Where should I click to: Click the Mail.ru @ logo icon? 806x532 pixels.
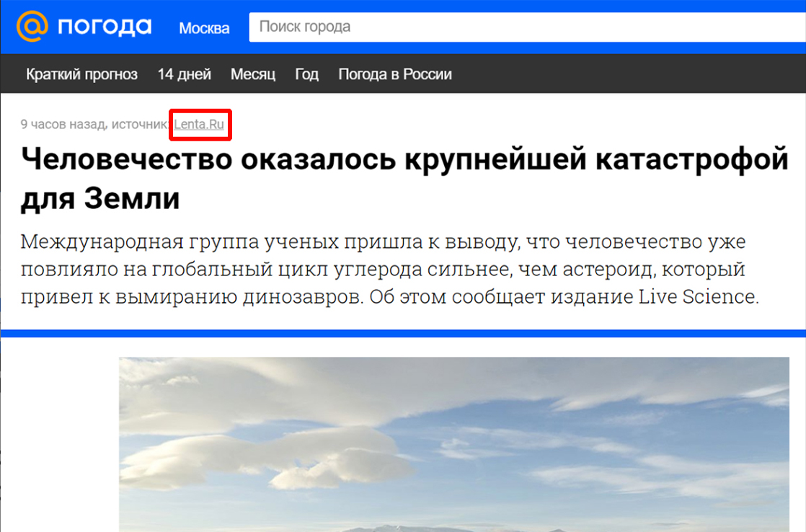[32, 26]
